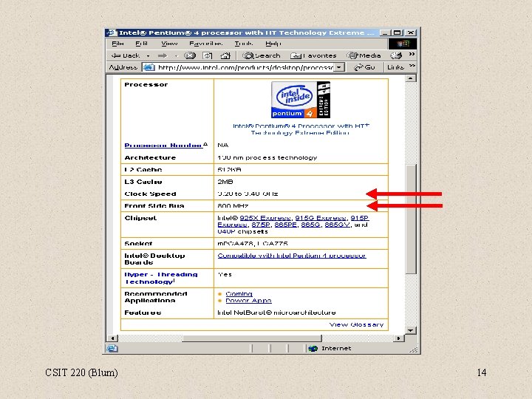Open the 915G Express chipset link

(x=321, y=218)
